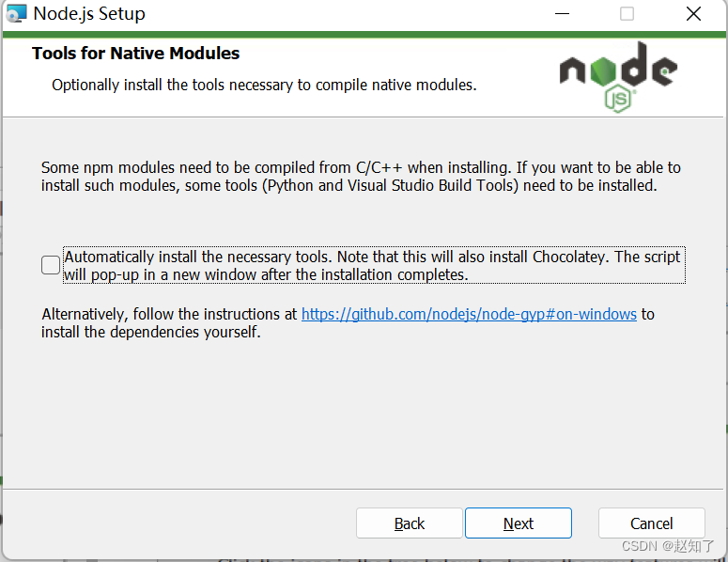The width and height of the screenshot is (728, 562).
Task: Click the green JS hexagon badge
Action: [617, 98]
